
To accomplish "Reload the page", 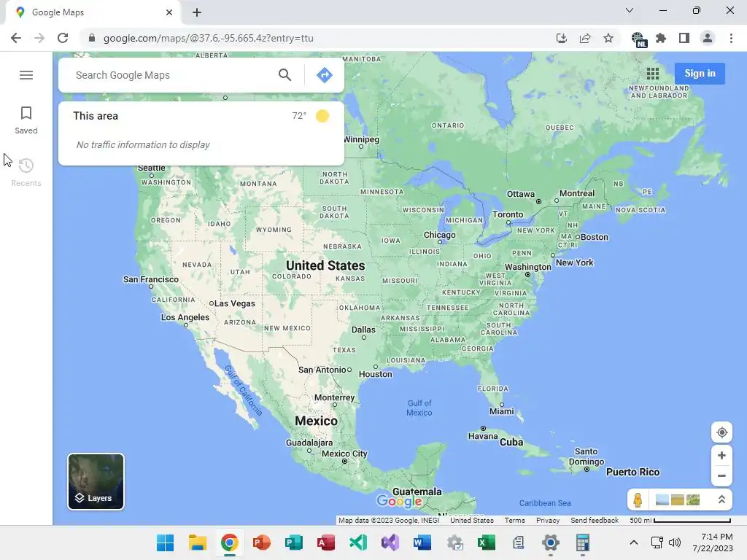I will [x=63, y=38].
